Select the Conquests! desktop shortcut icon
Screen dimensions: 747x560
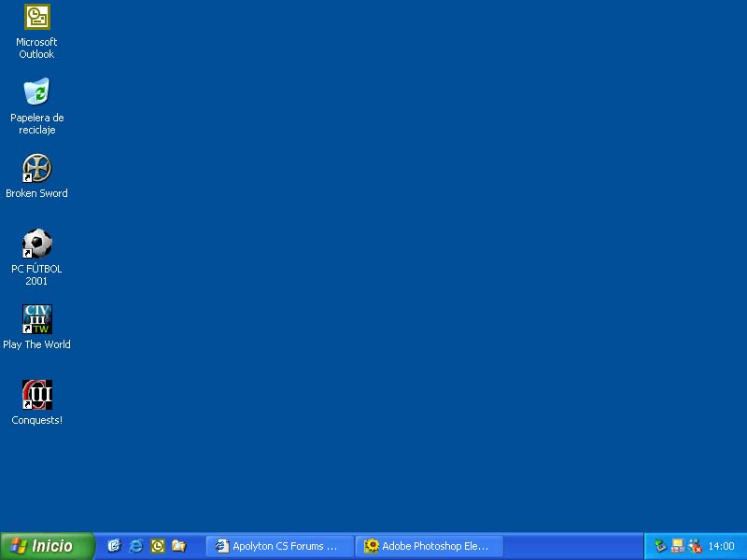click(36, 395)
